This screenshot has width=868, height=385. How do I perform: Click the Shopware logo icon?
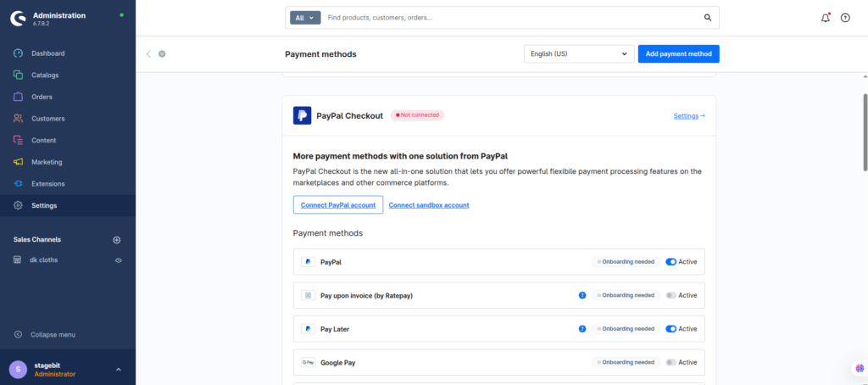pos(19,19)
